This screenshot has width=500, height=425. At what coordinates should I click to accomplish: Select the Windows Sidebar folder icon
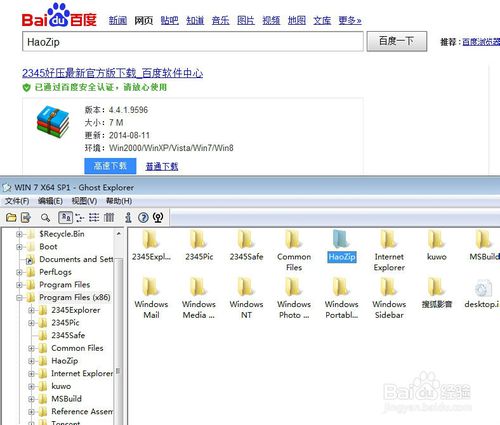[x=389, y=287]
